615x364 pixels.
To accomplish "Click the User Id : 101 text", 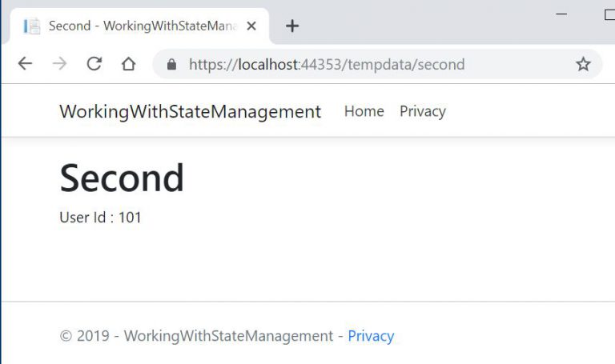I will [100, 217].
